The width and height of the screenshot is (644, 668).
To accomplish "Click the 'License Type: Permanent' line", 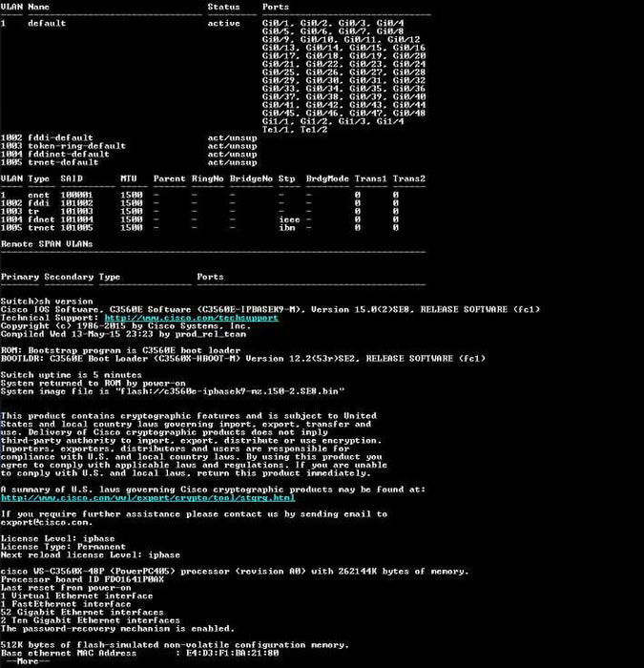I will [64, 547].
